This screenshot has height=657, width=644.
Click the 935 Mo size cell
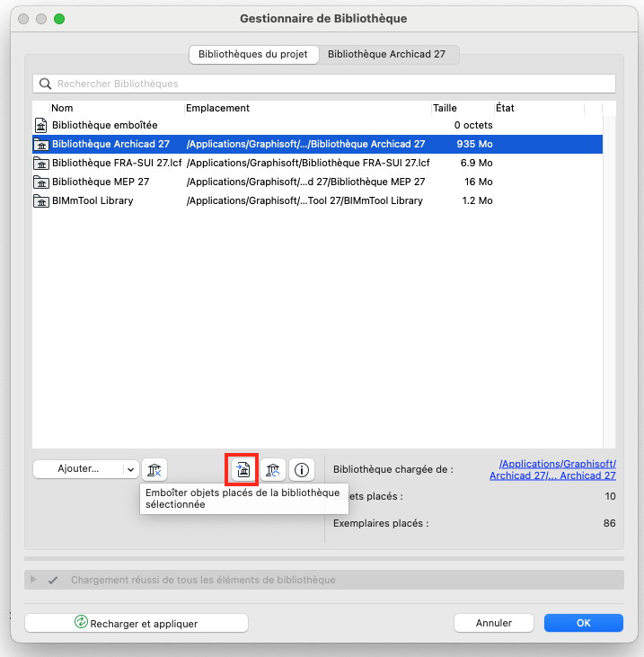pos(474,144)
